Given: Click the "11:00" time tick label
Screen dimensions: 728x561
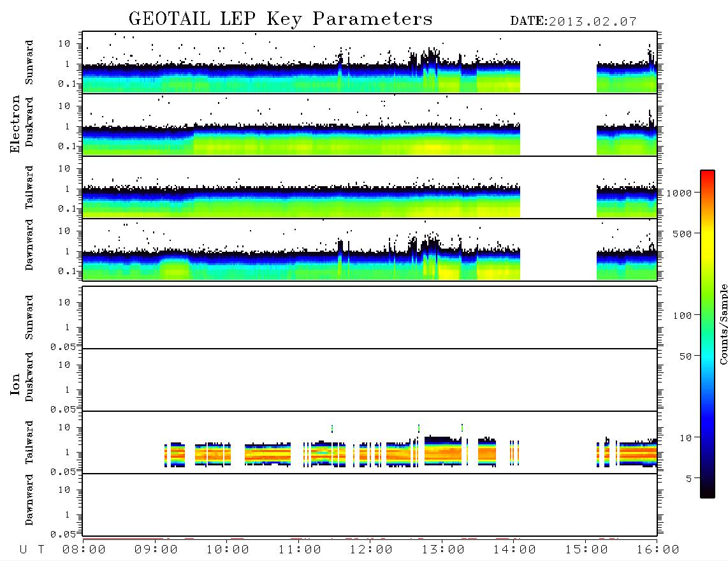Looking at the screenshot, I should coord(300,550).
